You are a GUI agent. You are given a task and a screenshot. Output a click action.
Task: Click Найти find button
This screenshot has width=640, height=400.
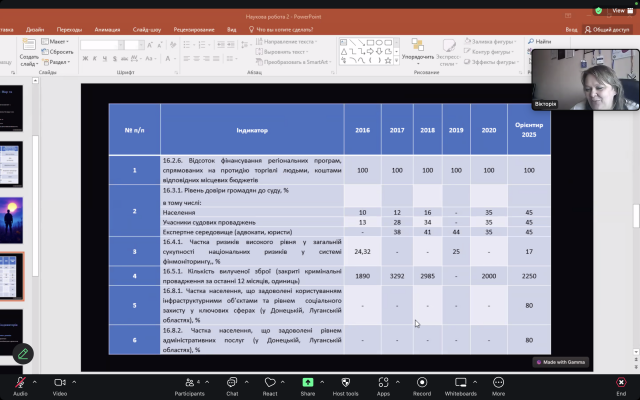click(540, 42)
